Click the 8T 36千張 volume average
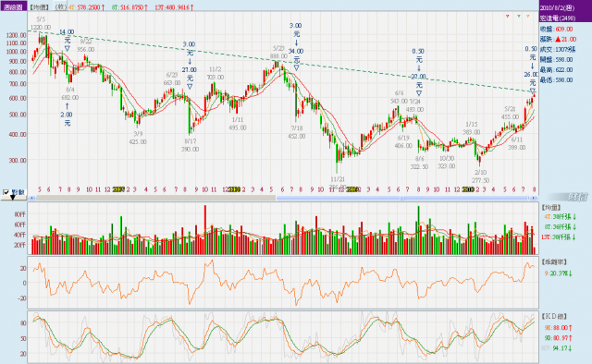 pyautogui.click(x=561, y=226)
